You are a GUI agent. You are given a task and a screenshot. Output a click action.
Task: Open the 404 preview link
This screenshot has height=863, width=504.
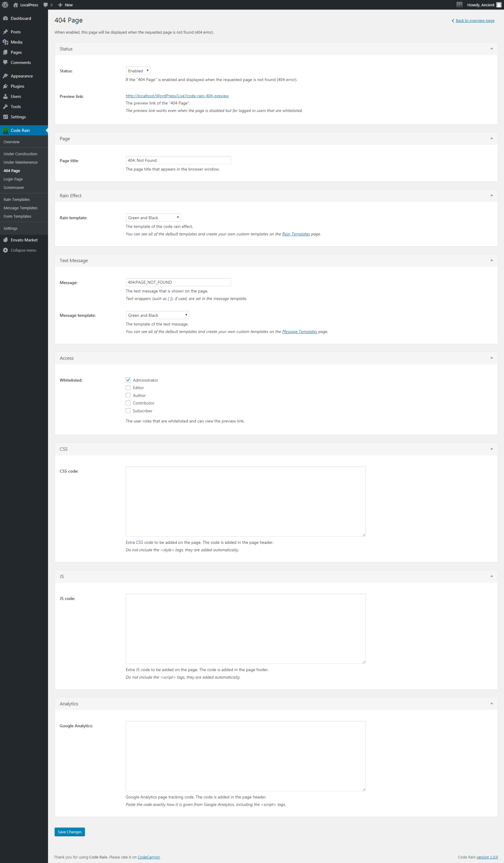tap(177, 96)
